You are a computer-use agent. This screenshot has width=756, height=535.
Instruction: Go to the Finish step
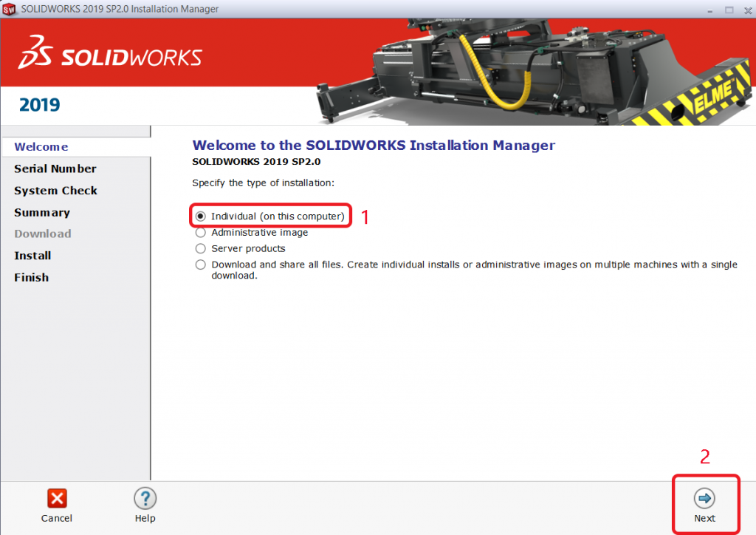[31, 278]
